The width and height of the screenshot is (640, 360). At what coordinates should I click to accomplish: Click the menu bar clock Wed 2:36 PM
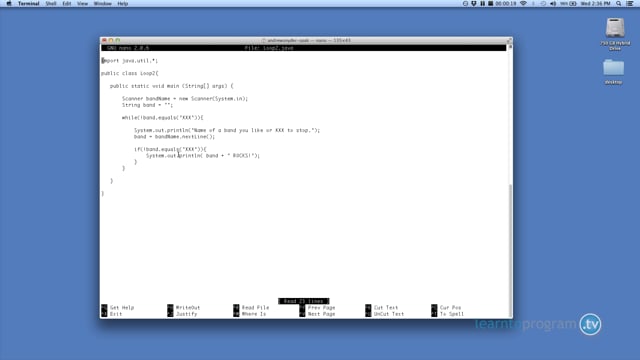596,4
